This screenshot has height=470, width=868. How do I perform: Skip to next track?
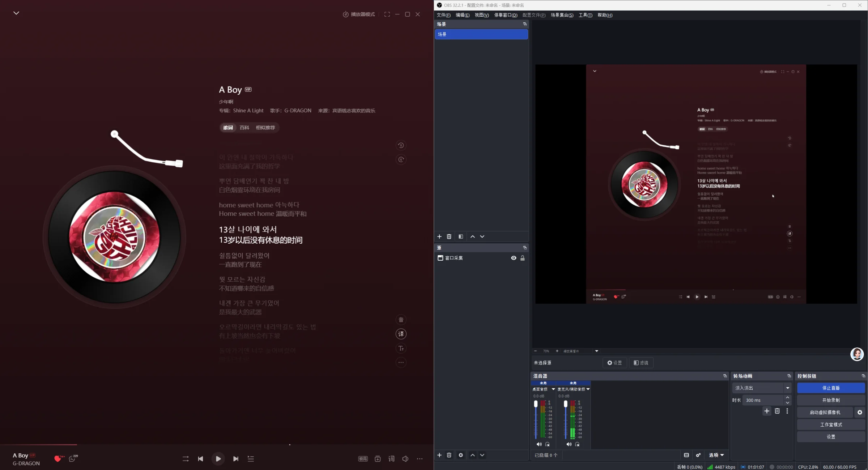tap(236, 459)
